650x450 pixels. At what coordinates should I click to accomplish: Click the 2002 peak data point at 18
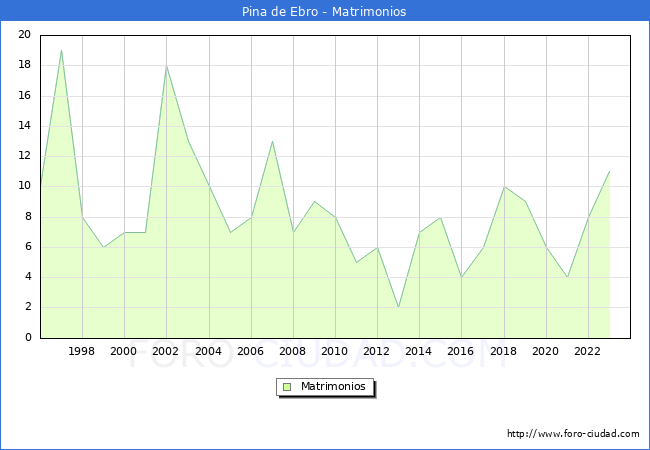pos(166,66)
